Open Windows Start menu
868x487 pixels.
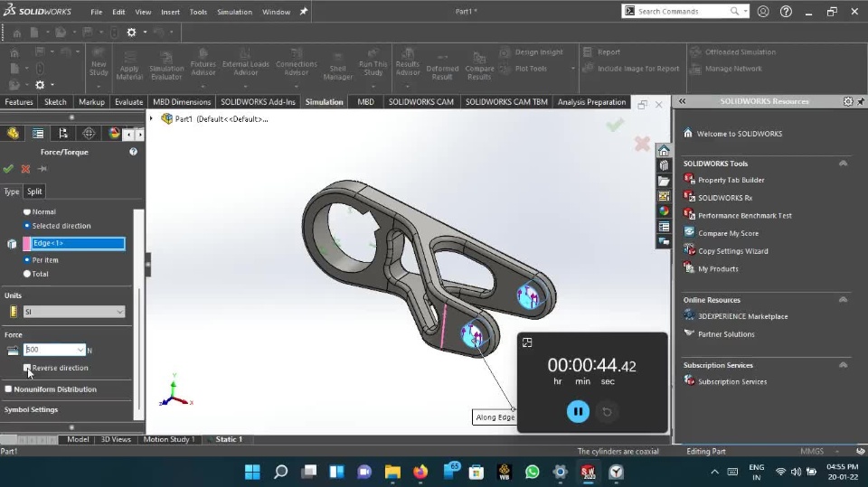click(x=252, y=472)
